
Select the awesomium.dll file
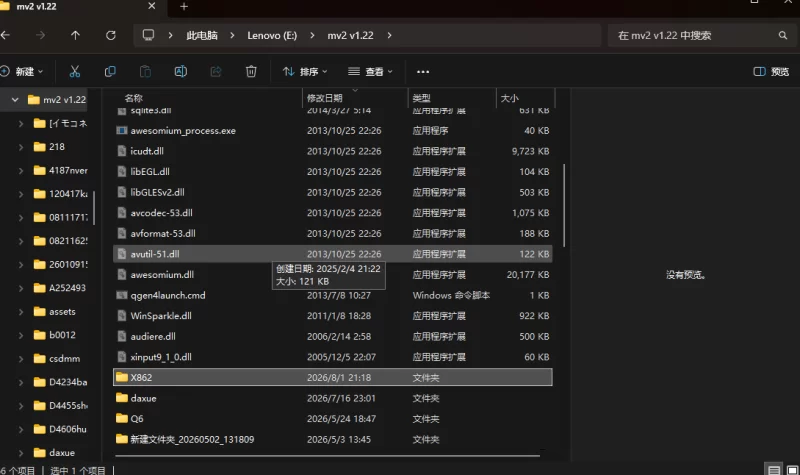click(332, 274)
